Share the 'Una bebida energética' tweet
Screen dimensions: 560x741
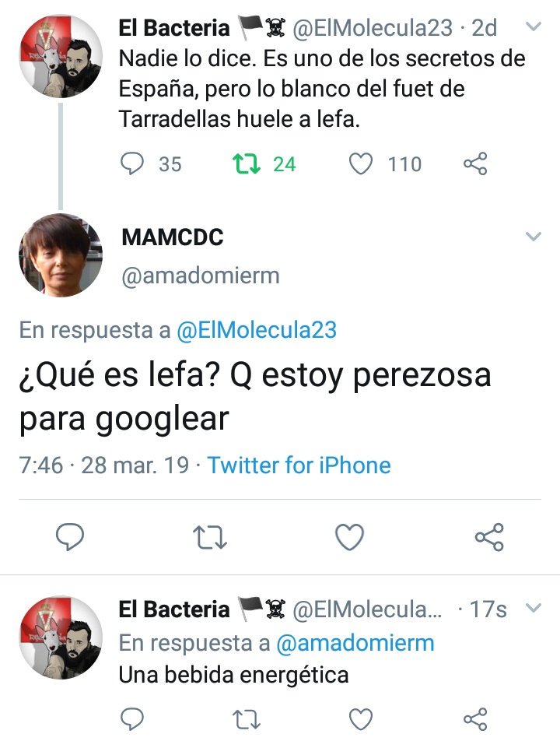click(475, 719)
